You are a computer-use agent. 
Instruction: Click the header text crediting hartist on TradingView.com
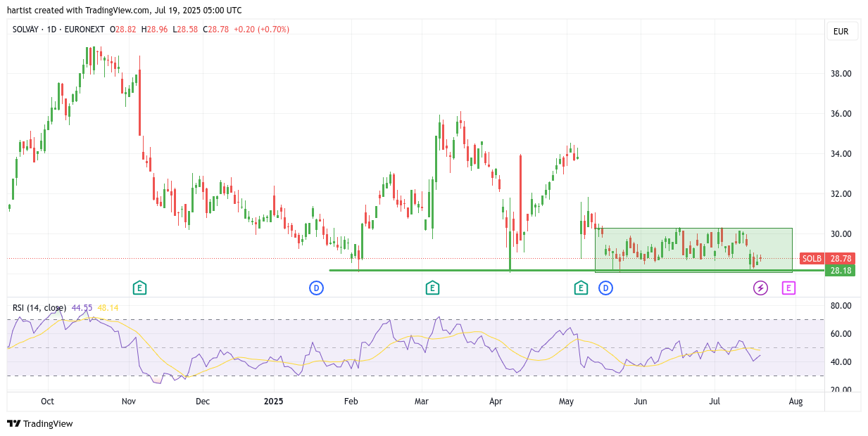click(125, 10)
